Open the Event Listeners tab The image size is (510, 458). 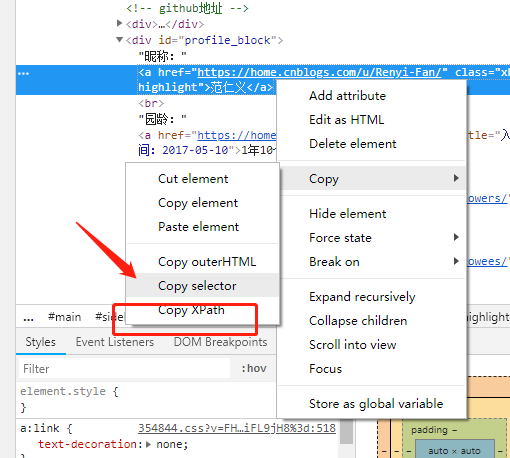point(115,342)
